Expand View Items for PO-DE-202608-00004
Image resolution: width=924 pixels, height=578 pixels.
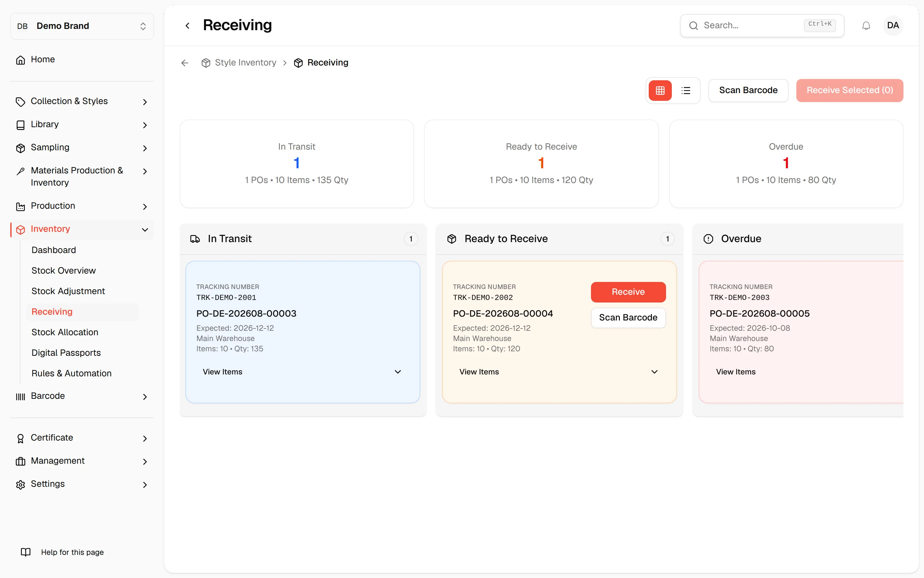point(559,372)
